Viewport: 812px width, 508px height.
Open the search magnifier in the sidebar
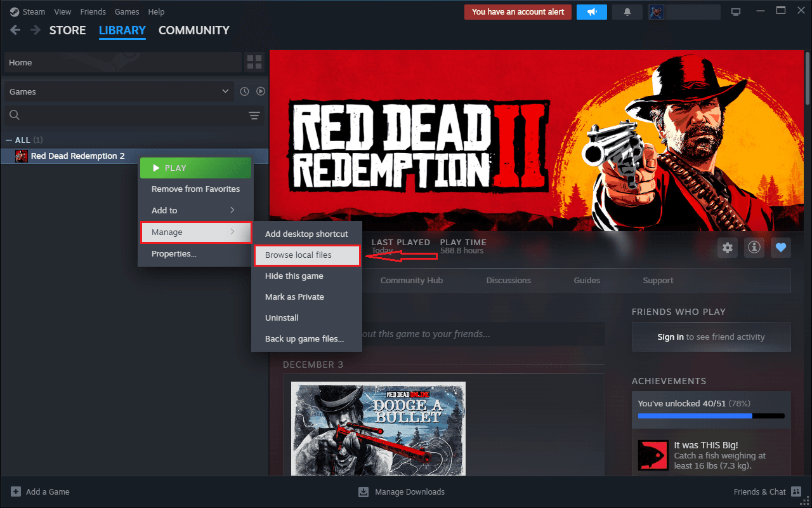tap(14, 115)
